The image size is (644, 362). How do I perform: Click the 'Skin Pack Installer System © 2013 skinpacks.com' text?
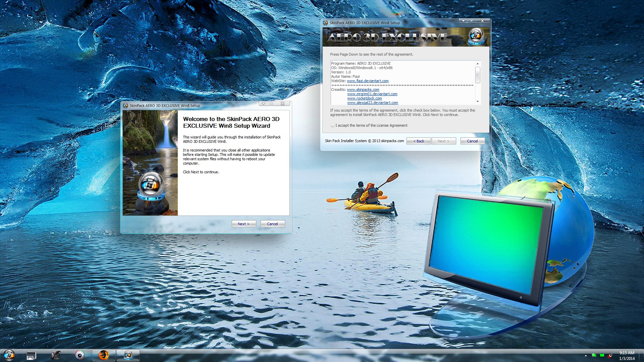click(x=364, y=141)
